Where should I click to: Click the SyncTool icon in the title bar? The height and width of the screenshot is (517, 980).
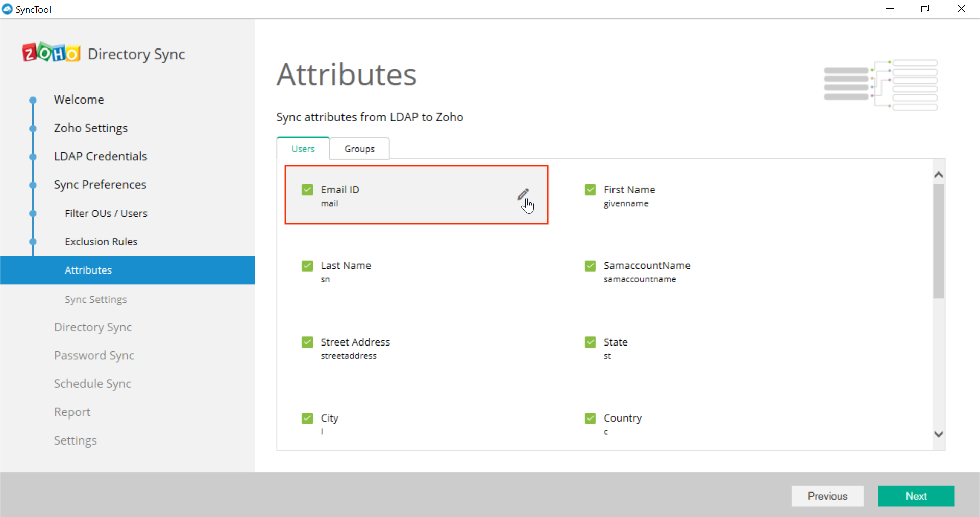pyautogui.click(x=7, y=9)
